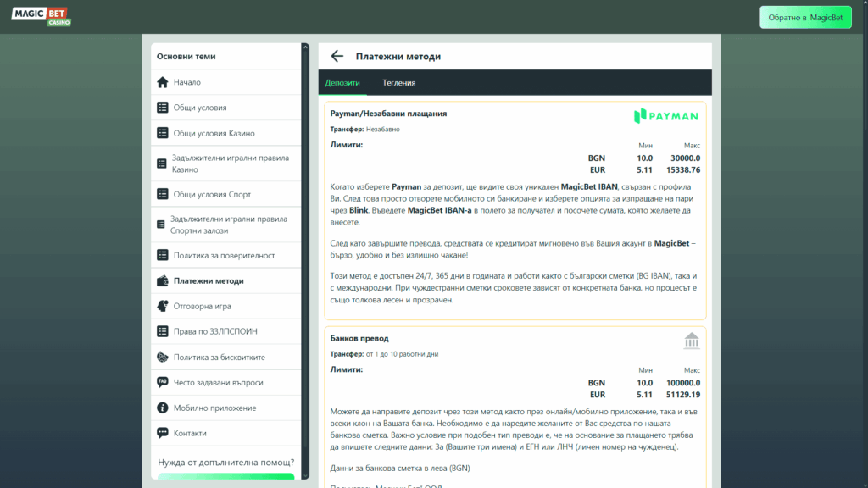Open Политика за поверителност from sidebar
868x488 pixels.
click(224, 255)
